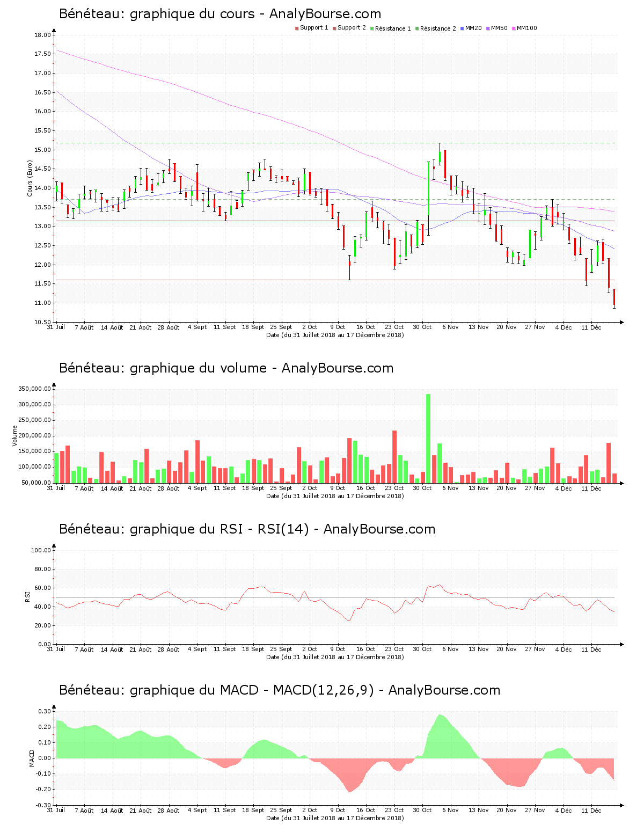Click the -0.30 MACD axis value

43,805
